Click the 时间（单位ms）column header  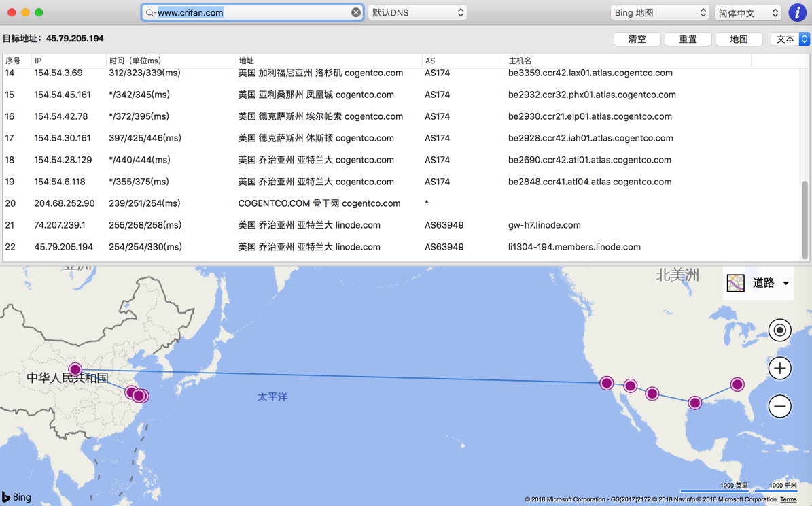[x=171, y=61]
